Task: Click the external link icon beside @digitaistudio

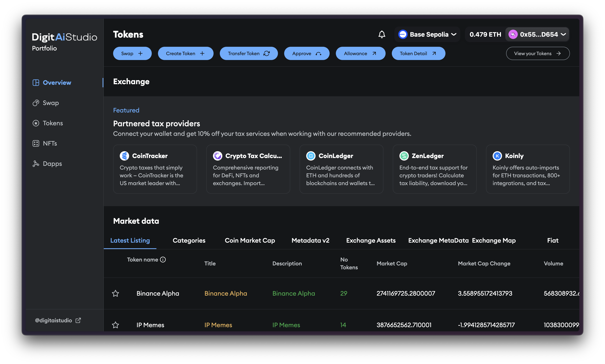Action: coord(78,320)
